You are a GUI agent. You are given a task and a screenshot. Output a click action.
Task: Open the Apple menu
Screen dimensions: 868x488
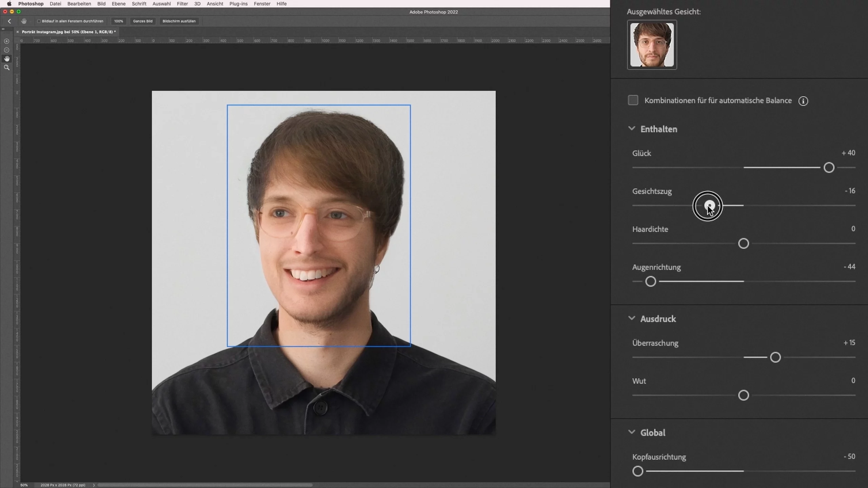9,4
